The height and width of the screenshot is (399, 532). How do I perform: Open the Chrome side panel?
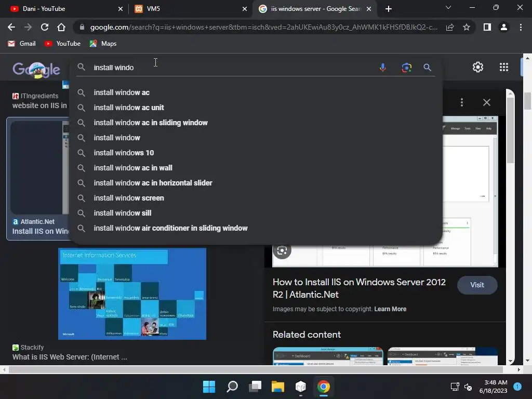[x=487, y=27]
